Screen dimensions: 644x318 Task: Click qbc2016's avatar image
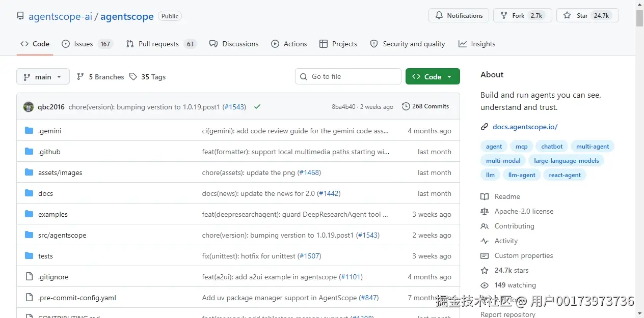coord(29,107)
